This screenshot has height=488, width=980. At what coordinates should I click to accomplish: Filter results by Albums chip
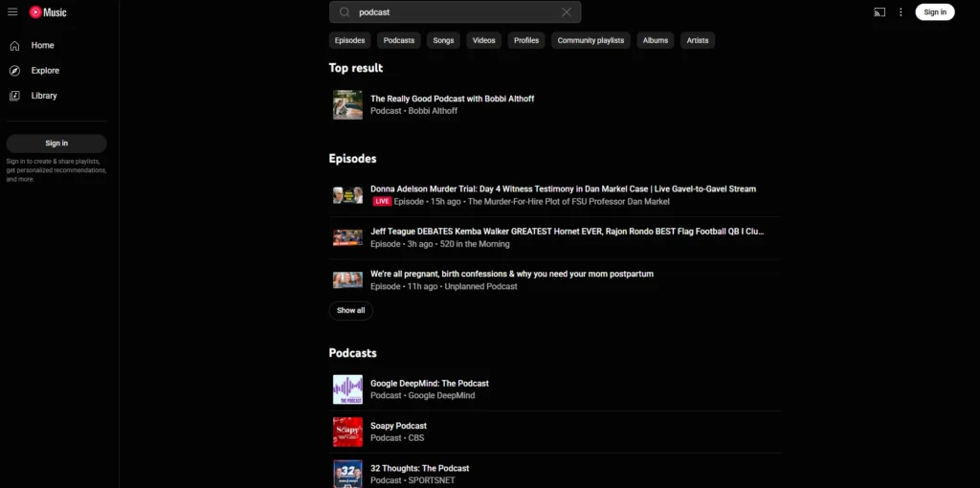pyautogui.click(x=655, y=40)
